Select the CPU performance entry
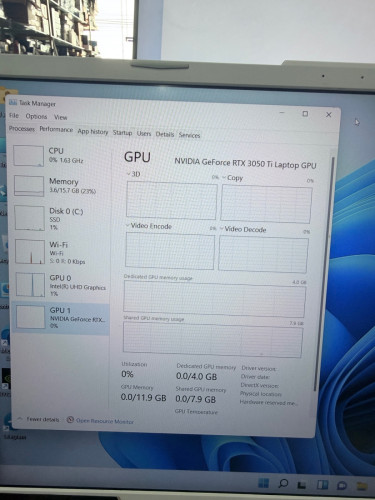375x500 pixels. 62,155
